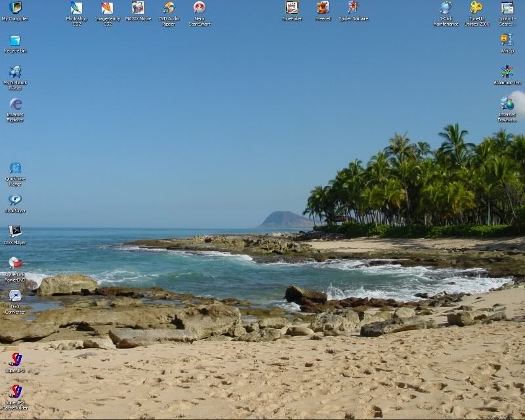Select the CyberLink PowerDVD icon

[x=14, y=262]
